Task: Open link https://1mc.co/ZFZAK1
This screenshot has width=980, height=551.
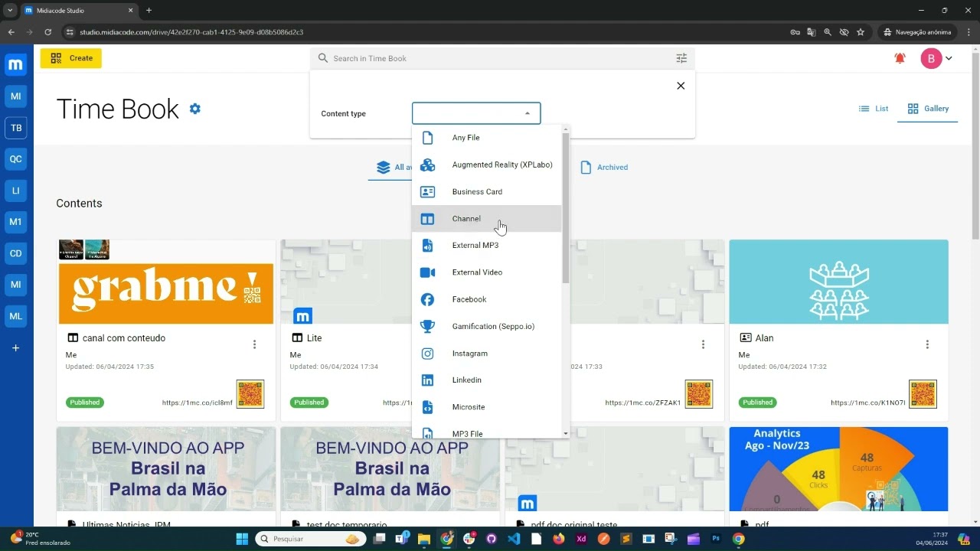Action: pyautogui.click(x=643, y=403)
